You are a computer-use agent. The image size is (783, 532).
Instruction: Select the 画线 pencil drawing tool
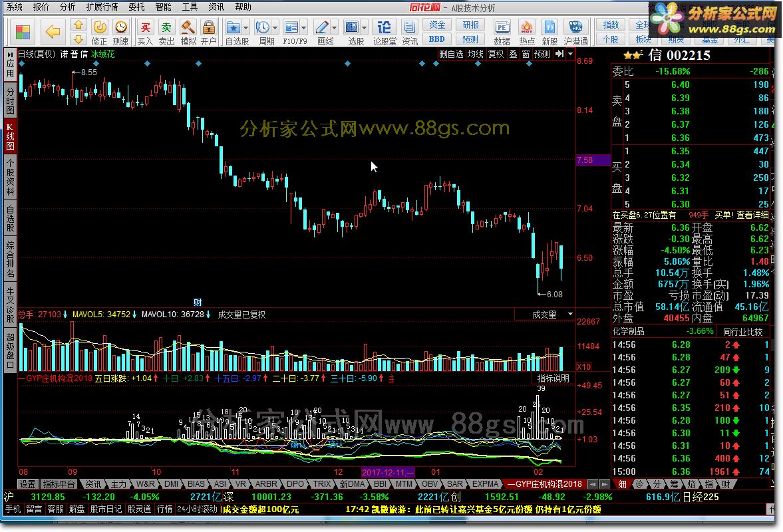tap(322, 27)
